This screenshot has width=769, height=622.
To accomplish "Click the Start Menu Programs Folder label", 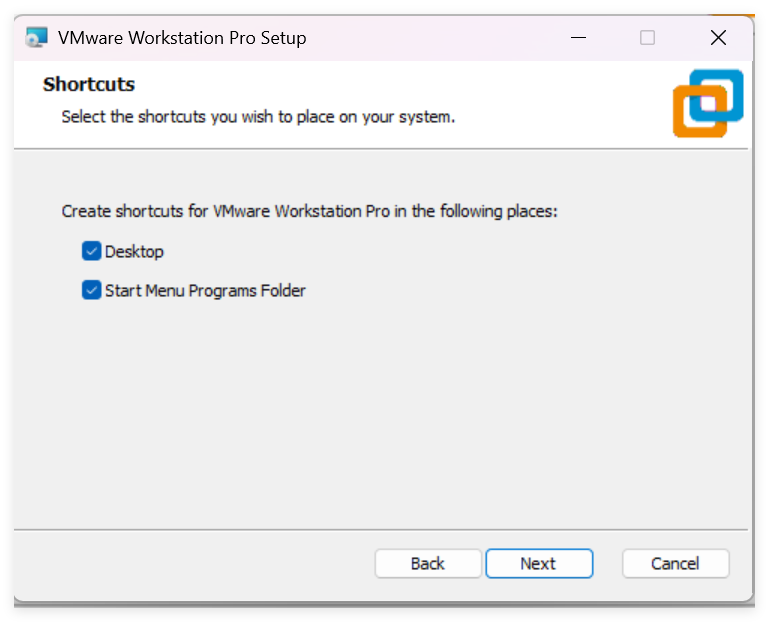I will pos(205,291).
